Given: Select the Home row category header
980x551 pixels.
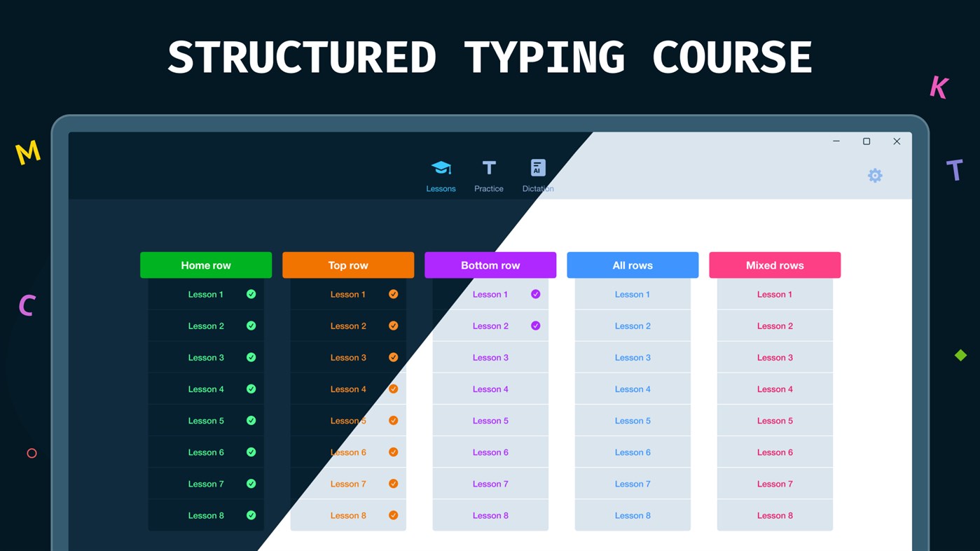Looking at the screenshot, I should 205,265.
